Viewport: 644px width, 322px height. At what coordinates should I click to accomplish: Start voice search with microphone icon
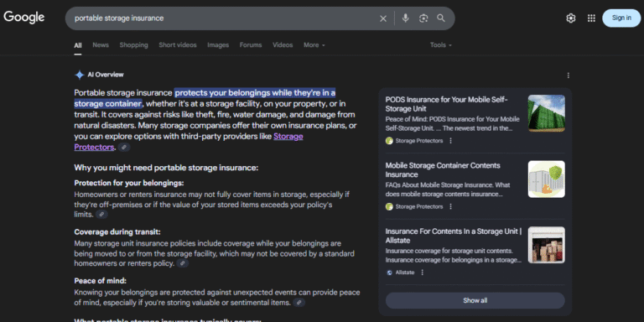click(x=405, y=18)
